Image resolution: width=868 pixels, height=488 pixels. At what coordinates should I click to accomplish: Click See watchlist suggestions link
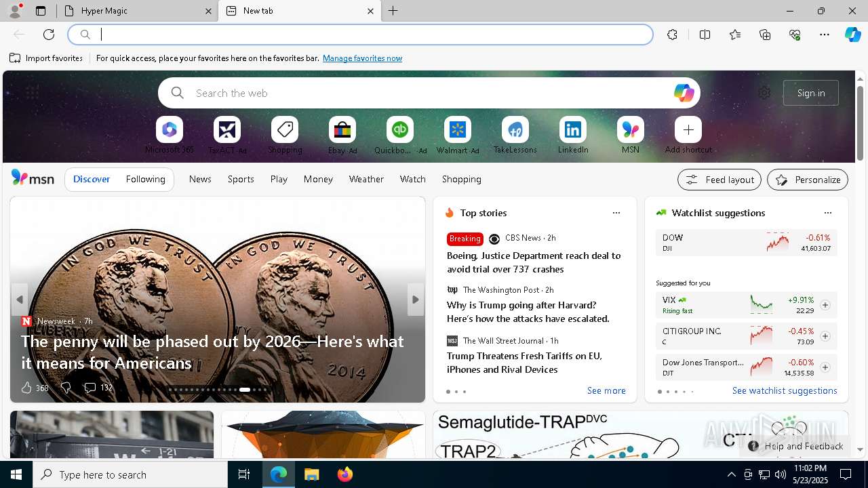click(785, 390)
